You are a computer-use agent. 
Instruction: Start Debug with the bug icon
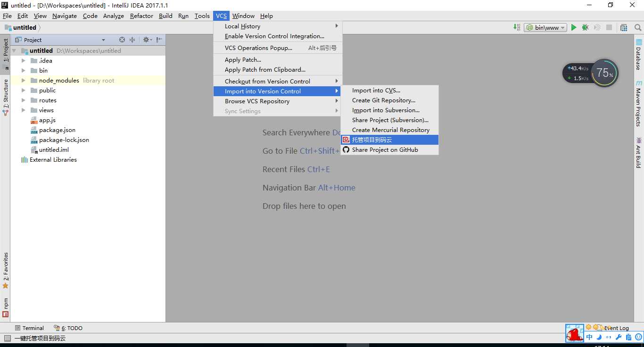585,28
